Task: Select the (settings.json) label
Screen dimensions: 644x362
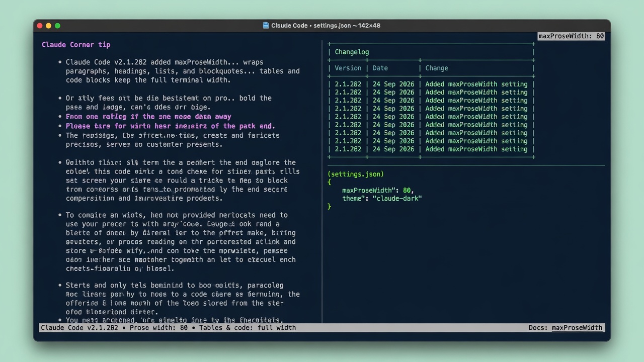Action: click(356, 174)
